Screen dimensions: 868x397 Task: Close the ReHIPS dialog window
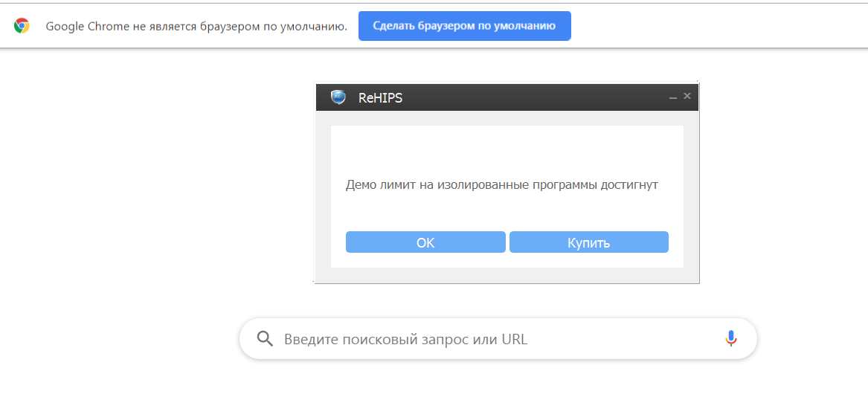(x=687, y=96)
